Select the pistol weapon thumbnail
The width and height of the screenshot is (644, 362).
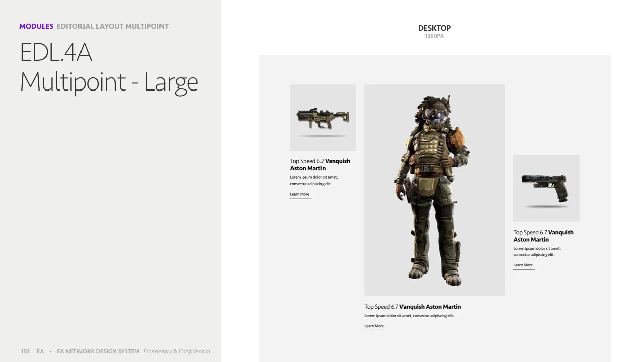pos(546,189)
